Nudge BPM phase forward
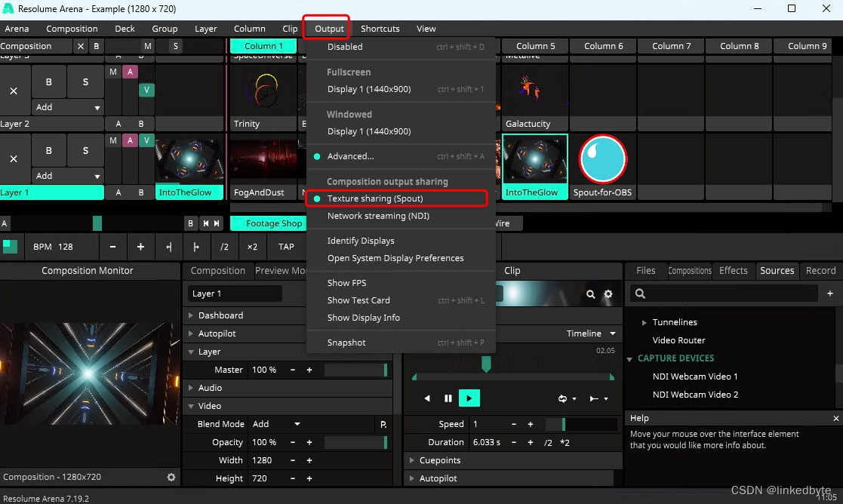 (196, 247)
